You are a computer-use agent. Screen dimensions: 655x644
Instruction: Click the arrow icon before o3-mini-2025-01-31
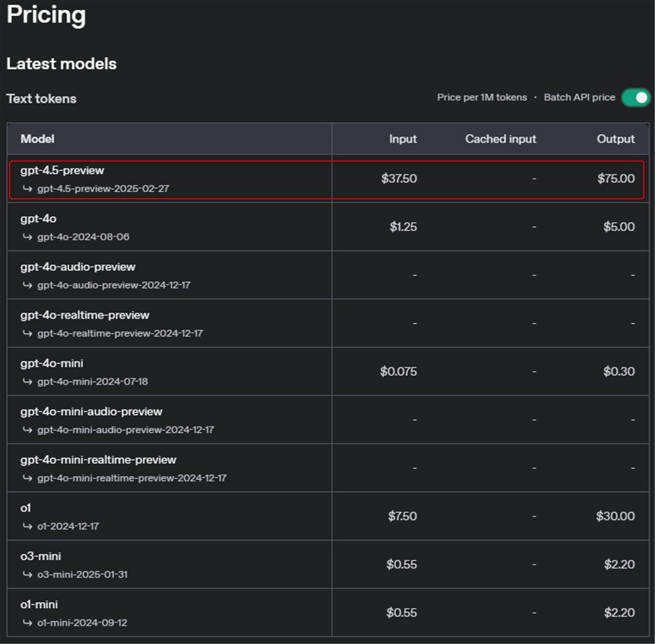click(x=27, y=575)
